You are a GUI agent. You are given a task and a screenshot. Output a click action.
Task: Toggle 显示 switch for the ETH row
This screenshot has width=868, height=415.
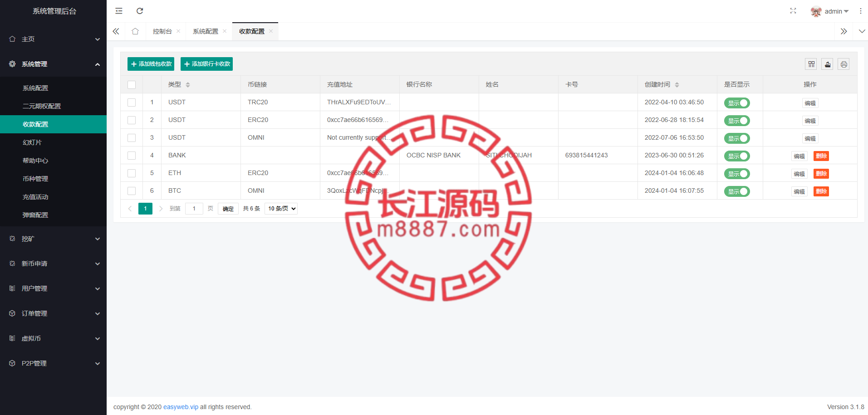[737, 174]
